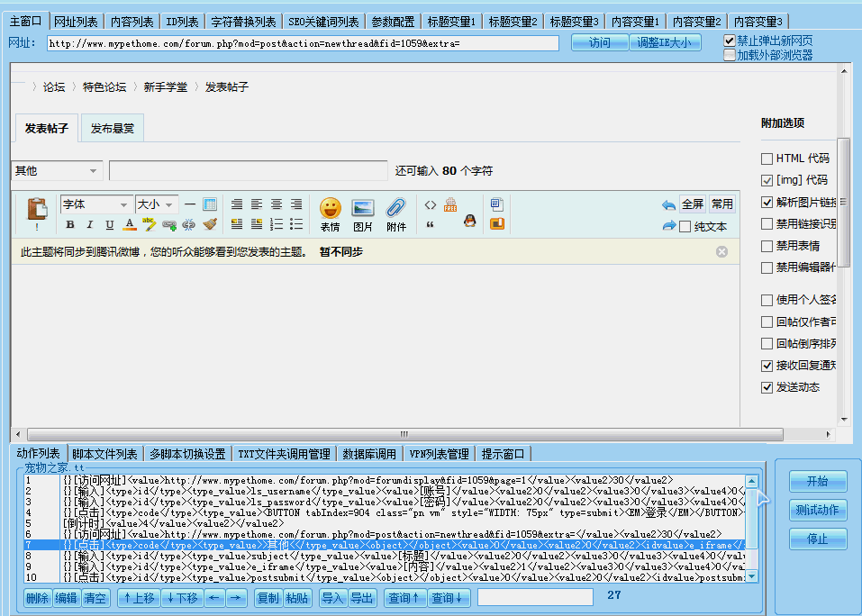Tick the 纯文本 plain text checkbox
Viewport: 862px width, 616px height.
pos(685,226)
